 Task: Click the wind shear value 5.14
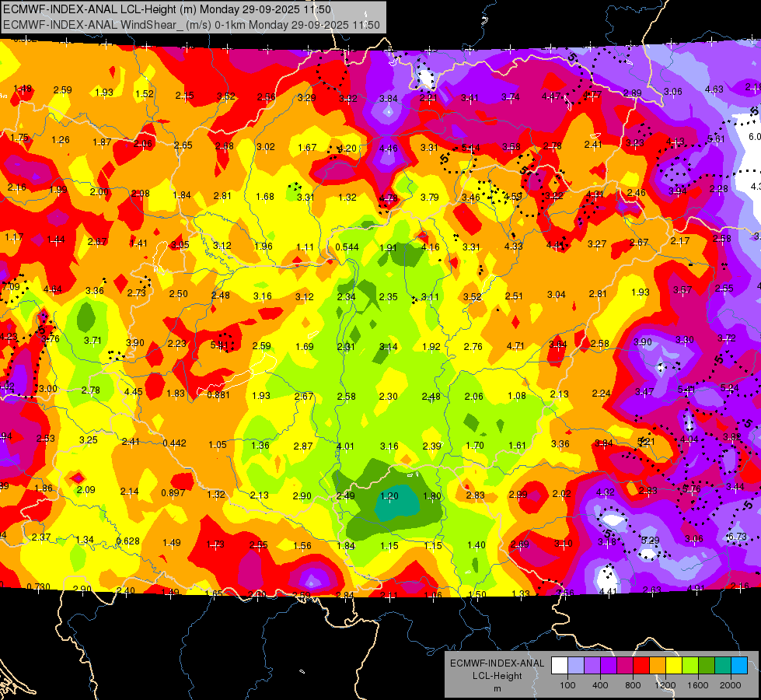[x=470, y=148]
